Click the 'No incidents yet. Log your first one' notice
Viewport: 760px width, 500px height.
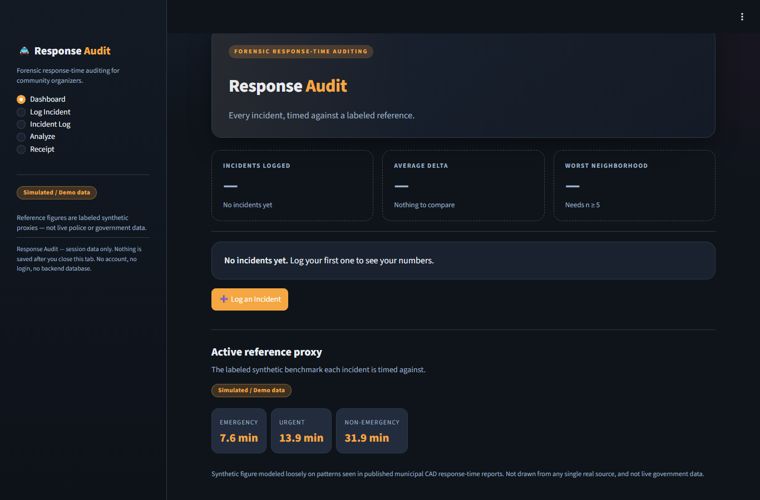tap(463, 261)
